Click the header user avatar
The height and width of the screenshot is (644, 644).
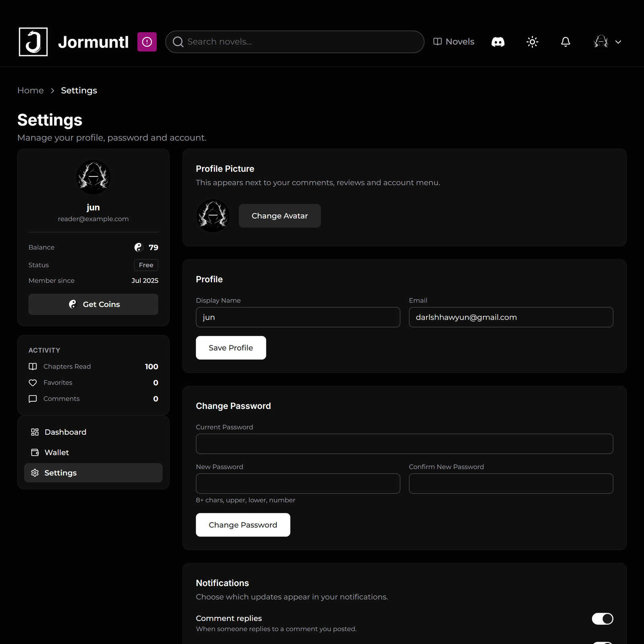(601, 41)
